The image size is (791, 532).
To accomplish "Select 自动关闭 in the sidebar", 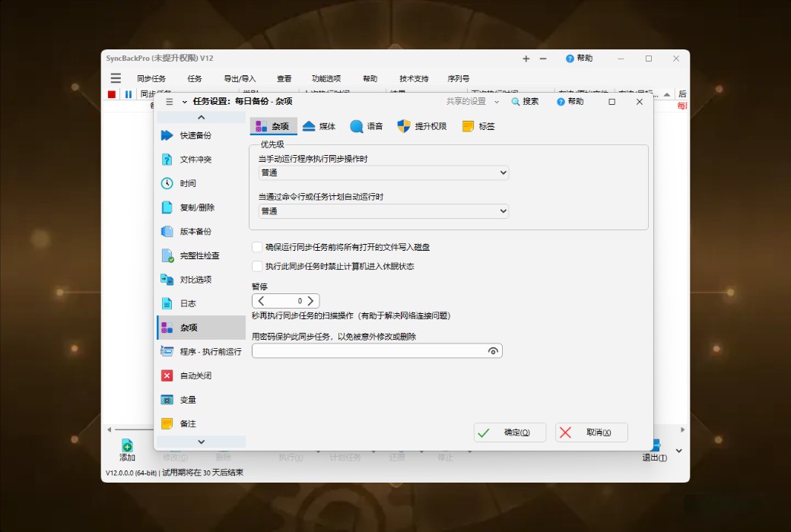I will pyautogui.click(x=195, y=375).
